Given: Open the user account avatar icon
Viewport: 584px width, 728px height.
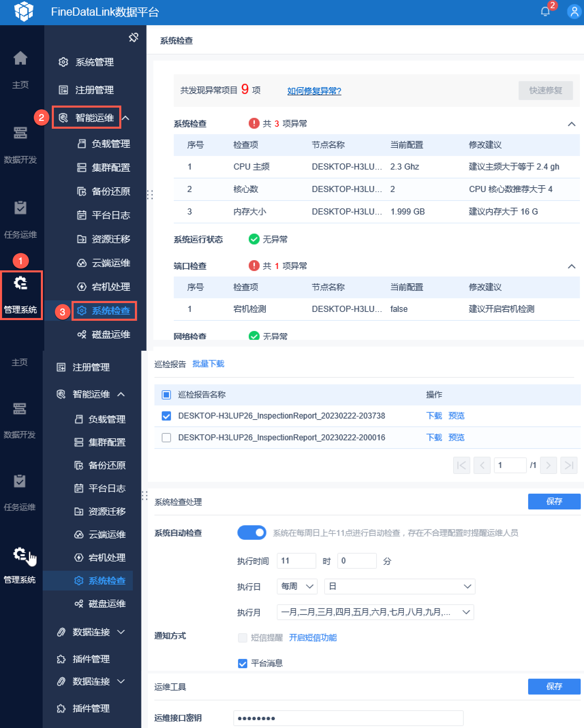Looking at the screenshot, I should (574, 12).
